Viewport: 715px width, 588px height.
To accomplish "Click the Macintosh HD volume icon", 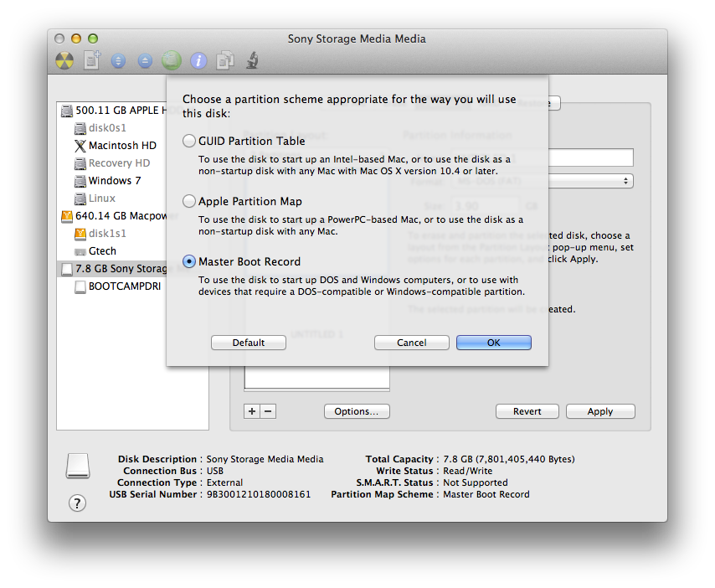I will point(80,146).
